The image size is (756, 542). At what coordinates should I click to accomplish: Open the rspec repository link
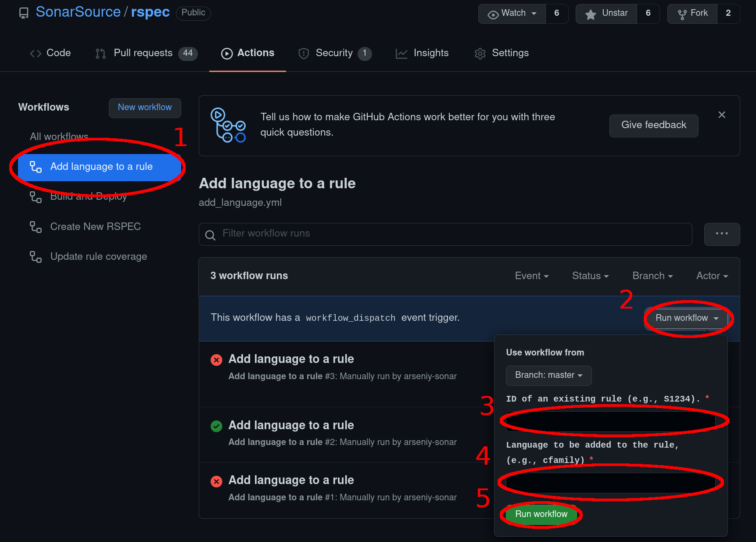click(x=150, y=12)
